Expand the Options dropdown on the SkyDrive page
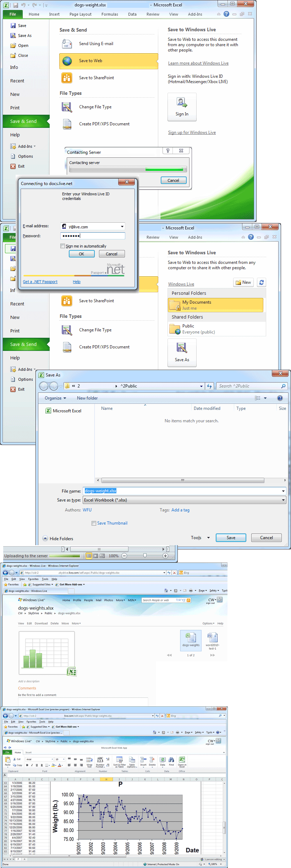 [x=208, y=623]
